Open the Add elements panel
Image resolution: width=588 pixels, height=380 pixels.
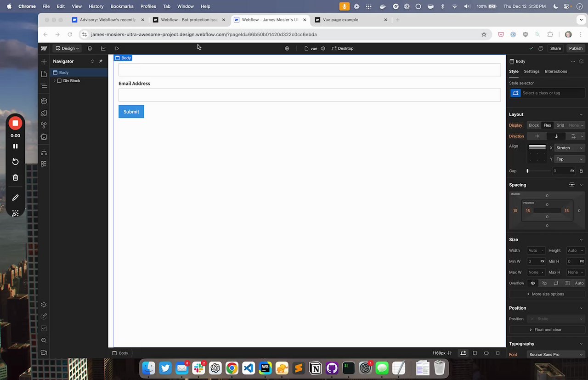pos(44,62)
